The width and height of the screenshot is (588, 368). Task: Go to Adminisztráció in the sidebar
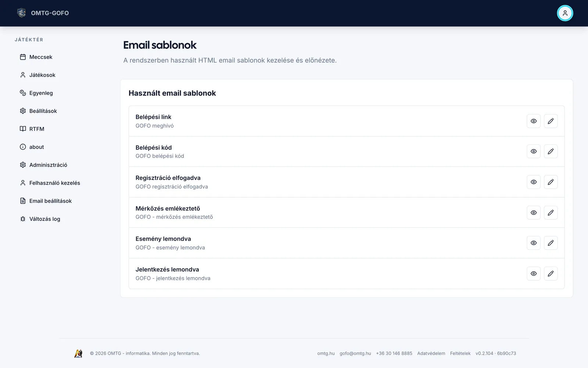pyautogui.click(x=49, y=165)
